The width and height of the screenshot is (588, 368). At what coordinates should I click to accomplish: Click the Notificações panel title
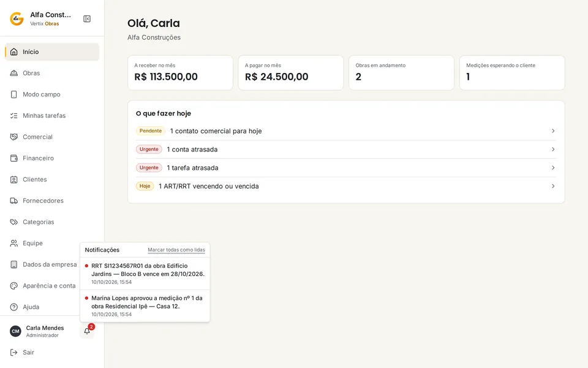[102, 250]
